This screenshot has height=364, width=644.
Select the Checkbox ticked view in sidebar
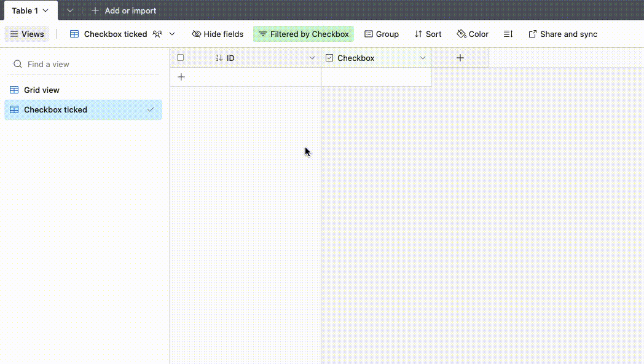click(84, 109)
